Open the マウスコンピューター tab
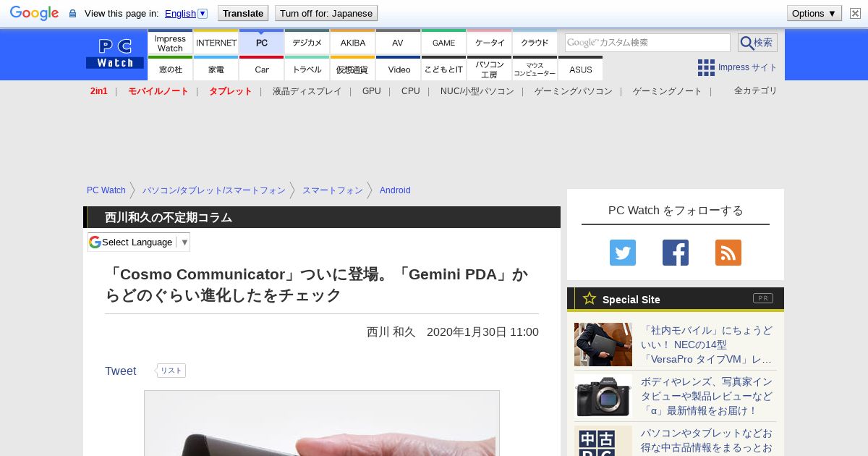 tap(535, 69)
